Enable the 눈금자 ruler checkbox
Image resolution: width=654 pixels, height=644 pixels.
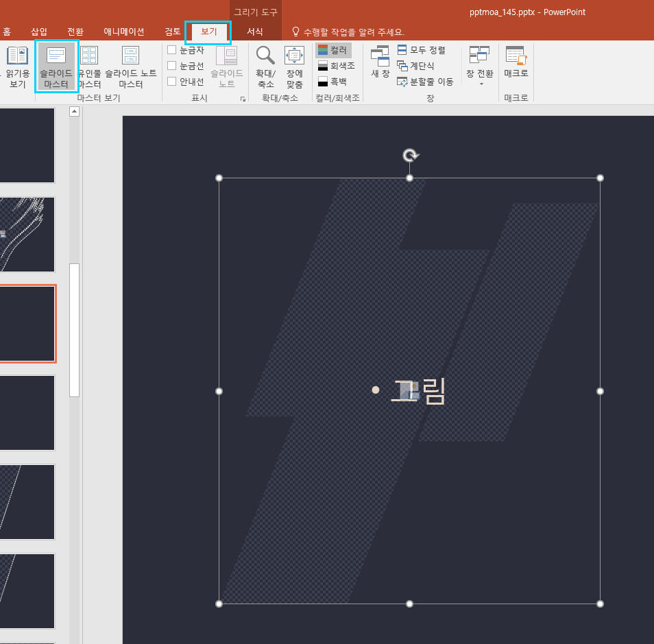coord(171,49)
